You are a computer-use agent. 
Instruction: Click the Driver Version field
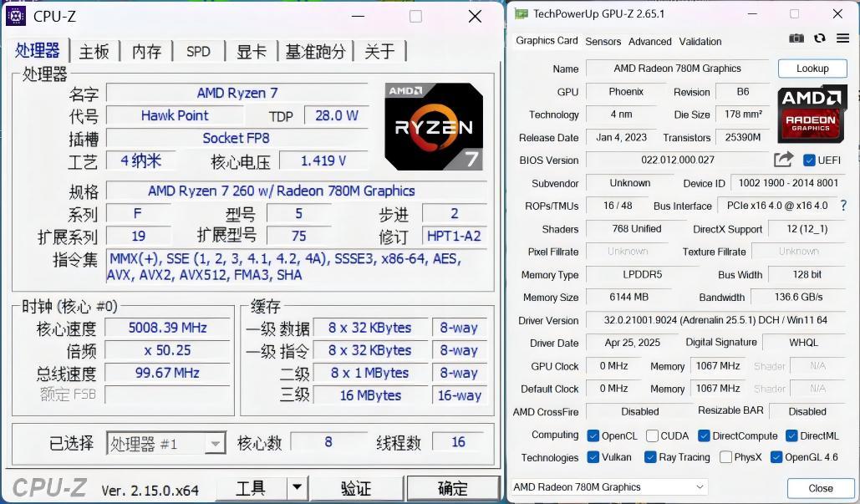715,320
